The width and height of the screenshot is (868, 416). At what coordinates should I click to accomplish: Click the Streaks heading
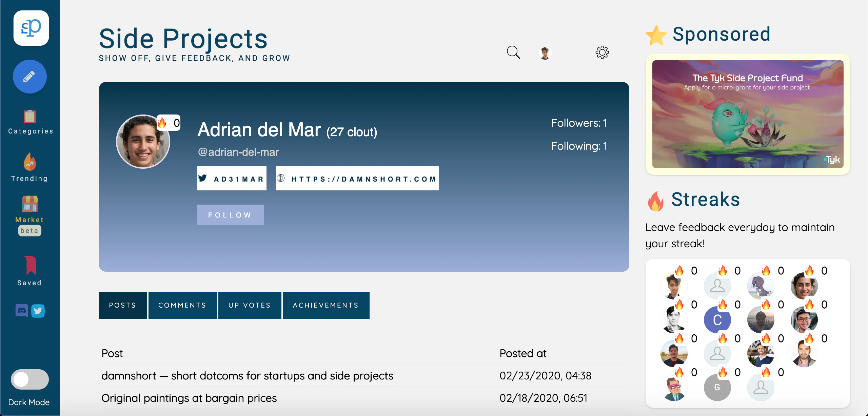[x=706, y=199]
